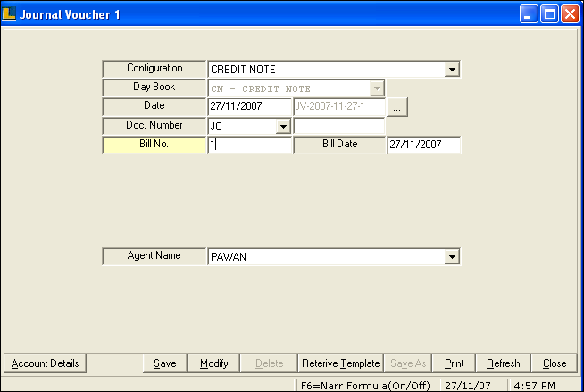
Task: Click the Date label
Action: 154,106
